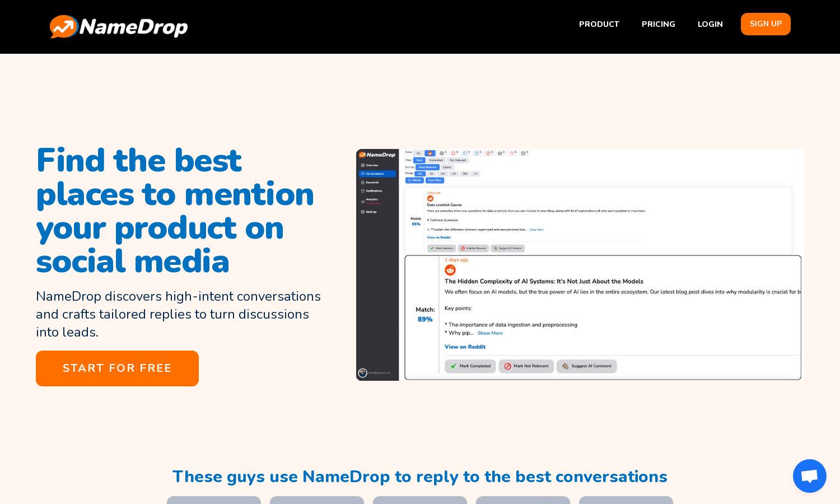The height and width of the screenshot is (504, 840).
Task: Click the START FOR FREE button
Action: (x=117, y=368)
